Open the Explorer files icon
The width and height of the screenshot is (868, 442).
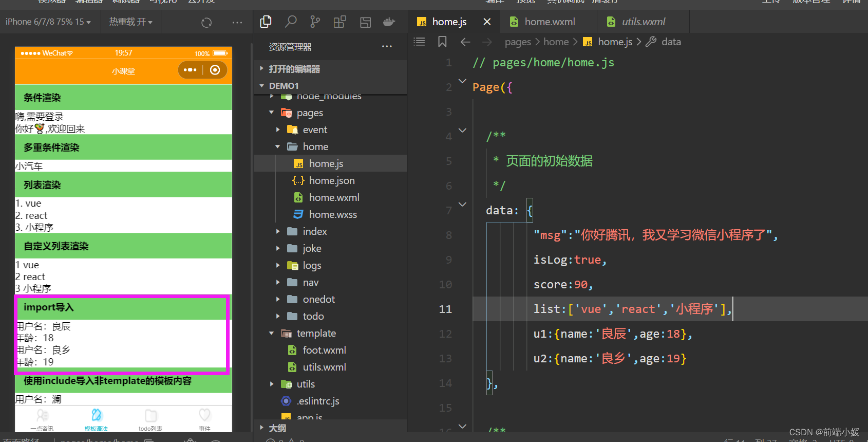266,22
